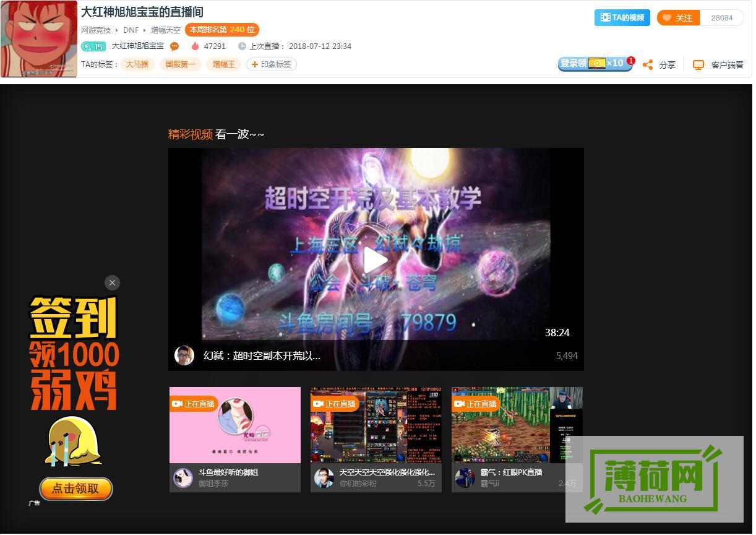Image resolution: width=756 pixels, height=535 pixels.
Task: Open the 霸气：红眼PK直播 stream thumbnail
Action: pyautogui.click(x=517, y=425)
